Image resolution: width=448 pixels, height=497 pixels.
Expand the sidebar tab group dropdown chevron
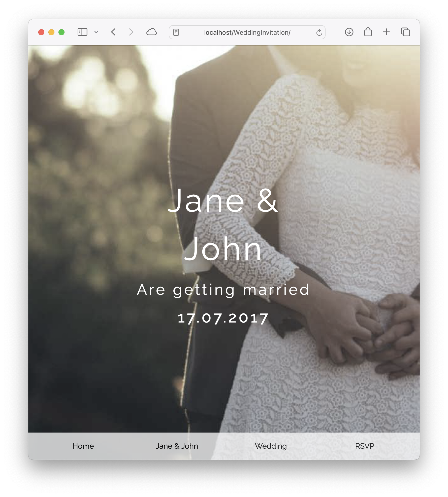(96, 32)
